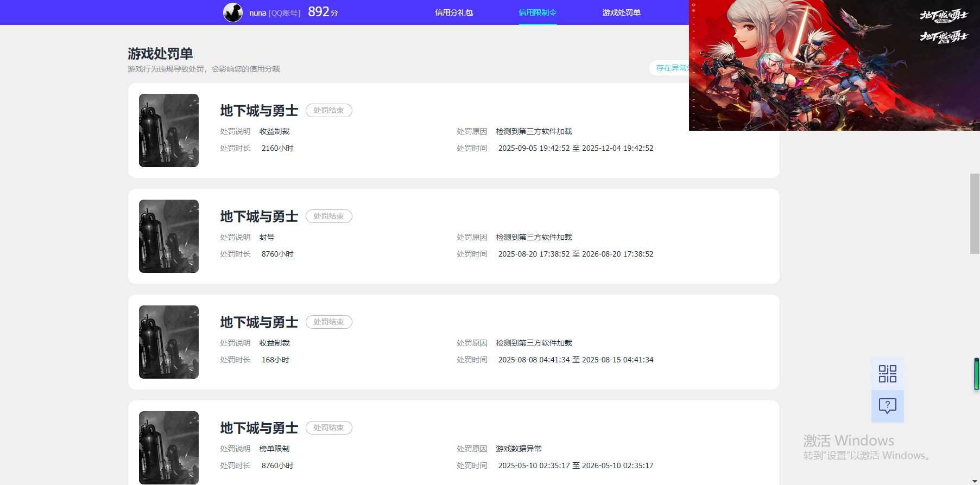Click the 2160小时 duration value
The height and width of the screenshot is (485, 980).
click(277, 148)
